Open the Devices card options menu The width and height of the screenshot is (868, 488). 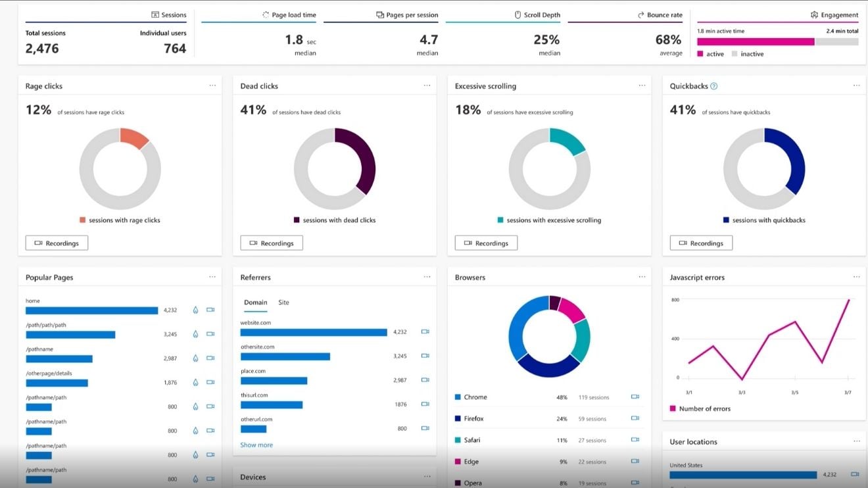(427, 476)
